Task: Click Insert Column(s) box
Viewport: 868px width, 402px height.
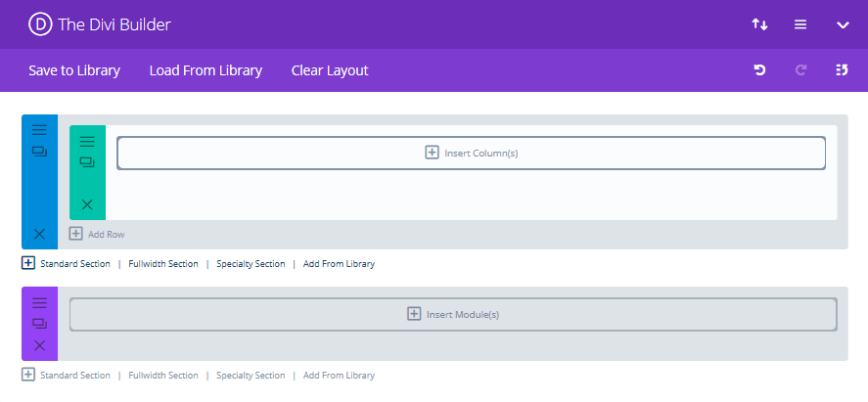Action: click(471, 154)
